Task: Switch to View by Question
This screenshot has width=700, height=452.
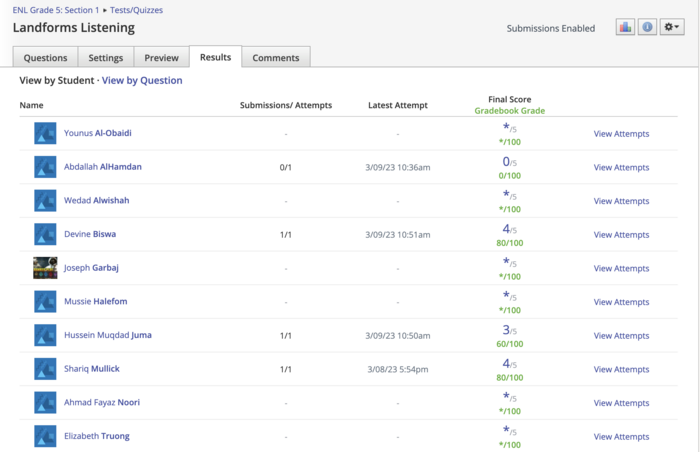Action: 142,80
